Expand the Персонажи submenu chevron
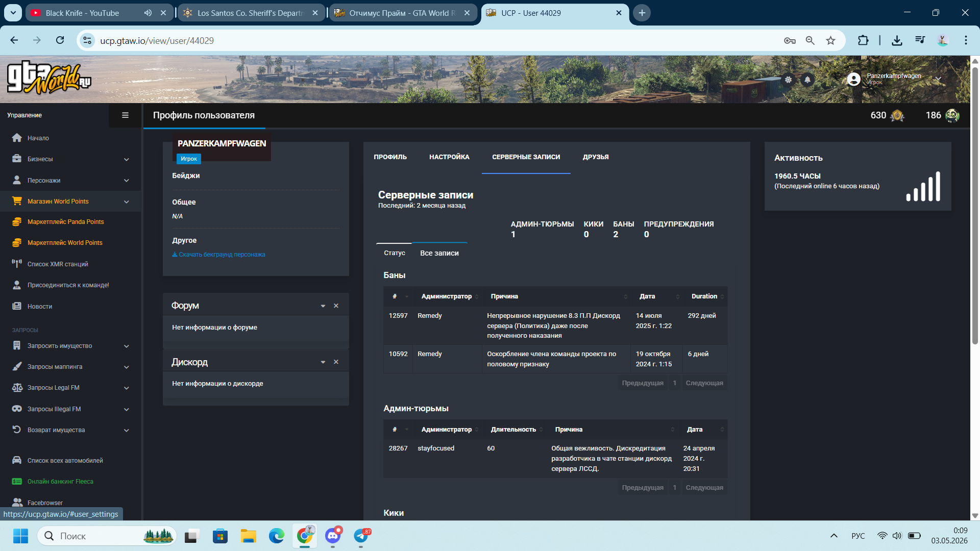980x551 pixels. click(126, 180)
